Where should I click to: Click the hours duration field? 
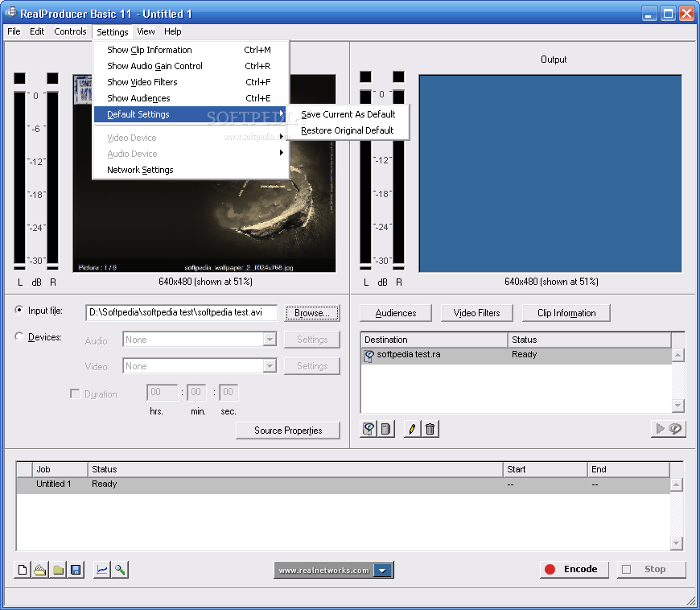[162, 392]
